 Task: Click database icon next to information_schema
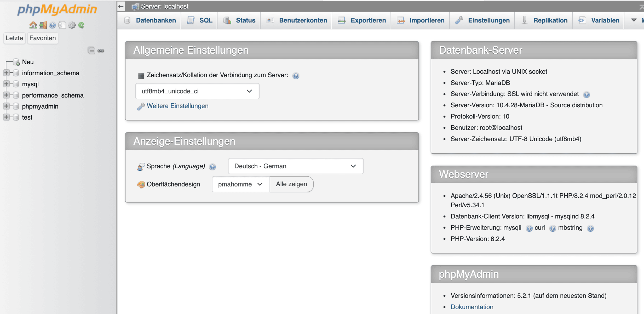pos(16,73)
